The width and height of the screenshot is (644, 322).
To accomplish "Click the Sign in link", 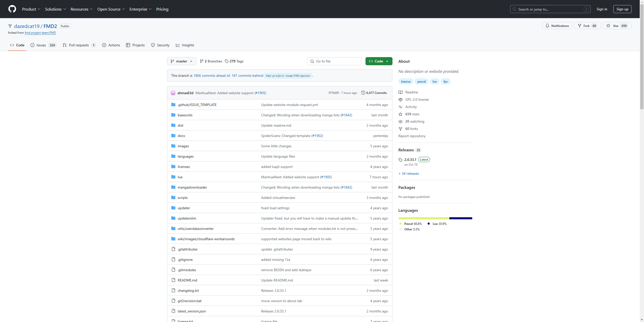I will pyautogui.click(x=602, y=9).
